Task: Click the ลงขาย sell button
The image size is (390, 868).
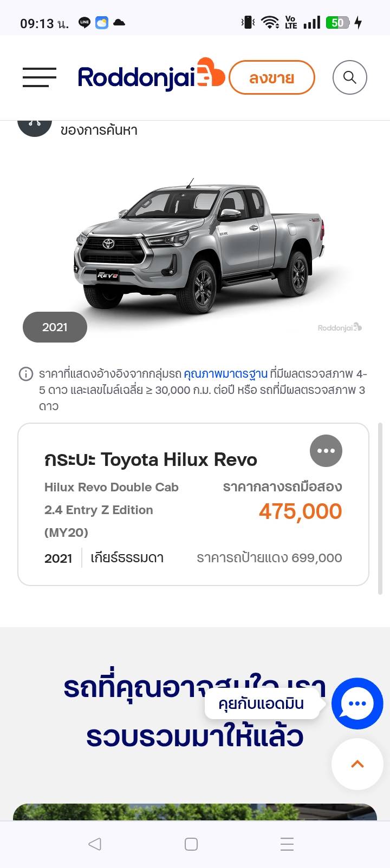Action: click(272, 78)
